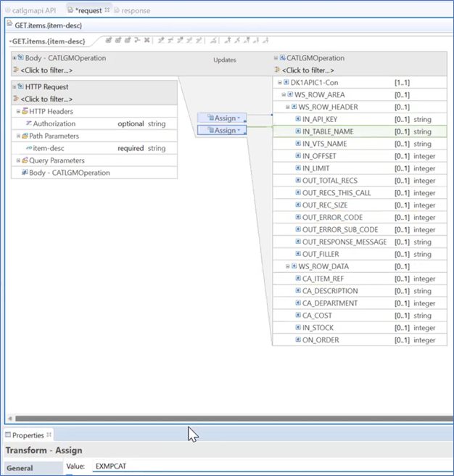This screenshot has height=476, width=454.
Task: Open the GET.items.{item-desc} mapping dropdown arrow
Action: pyautogui.click(x=10, y=41)
